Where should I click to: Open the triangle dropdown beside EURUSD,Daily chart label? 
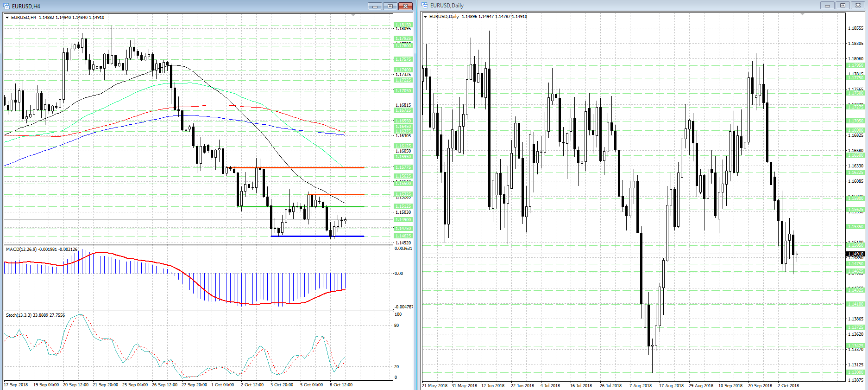click(426, 17)
